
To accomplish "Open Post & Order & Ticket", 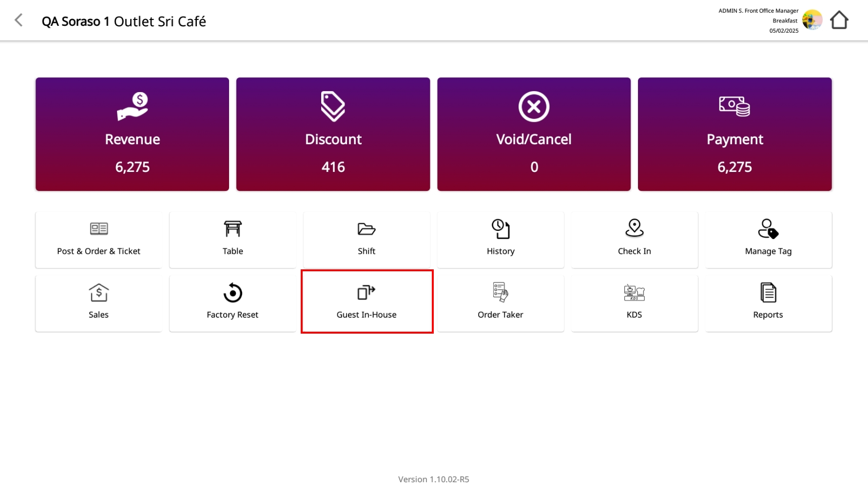I will pos(98,240).
